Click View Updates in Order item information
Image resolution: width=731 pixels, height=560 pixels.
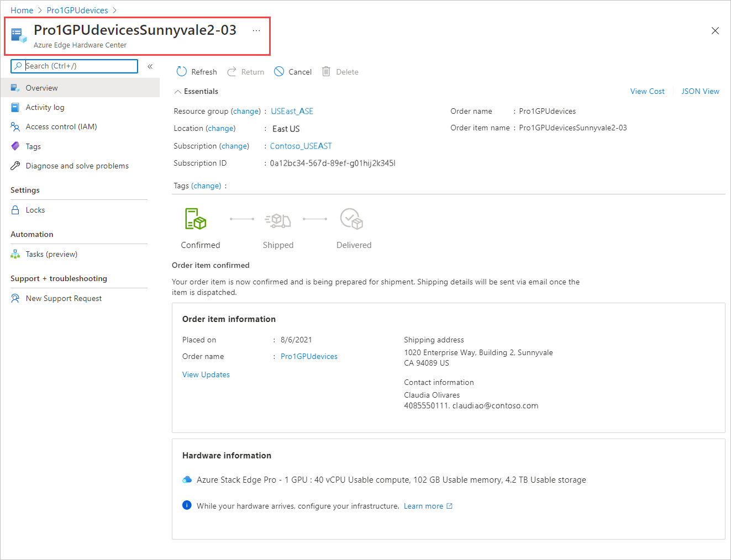(206, 374)
